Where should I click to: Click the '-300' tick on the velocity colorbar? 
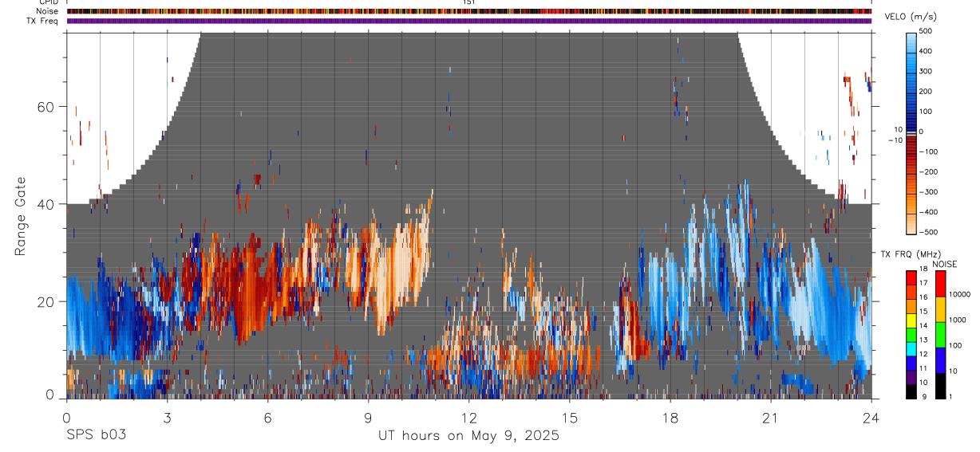point(931,192)
